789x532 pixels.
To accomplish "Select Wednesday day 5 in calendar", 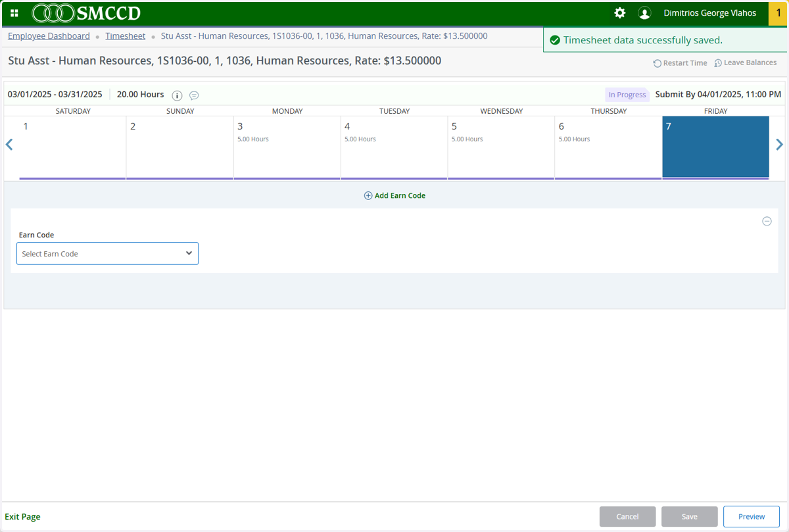I will (x=501, y=147).
